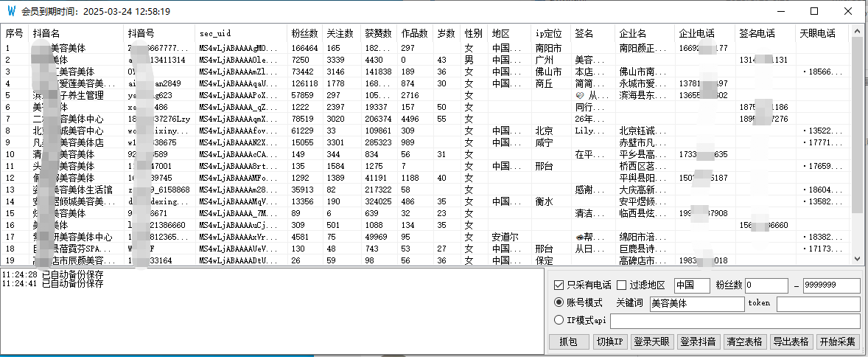The height and width of the screenshot is (357, 868).
Task: Click the 开始采集 button
Action: click(837, 342)
